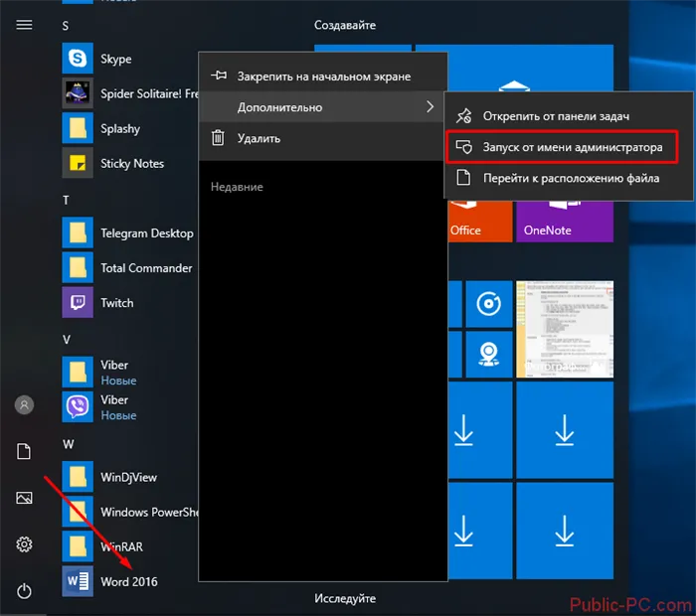The width and height of the screenshot is (696, 616).
Task: Click Skype in the app list
Action: (x=116, y=59)
